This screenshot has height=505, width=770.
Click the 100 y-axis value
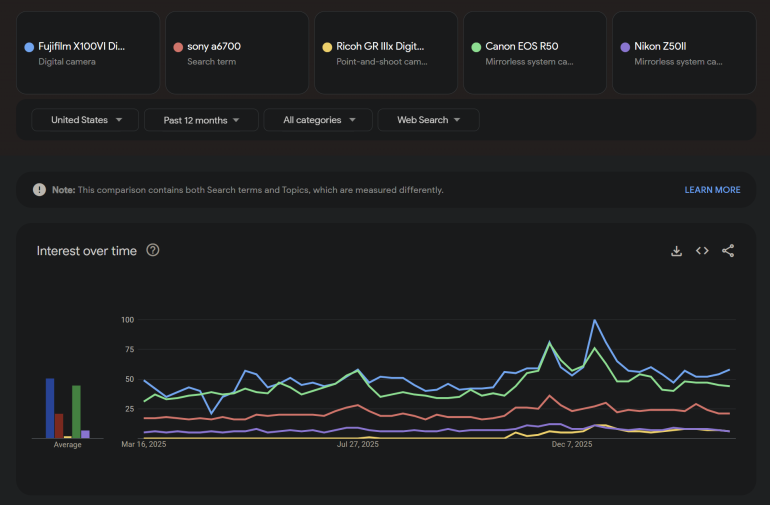128,320
